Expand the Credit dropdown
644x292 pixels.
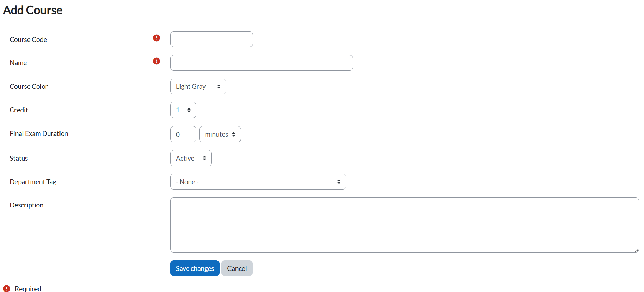[183, 110]
